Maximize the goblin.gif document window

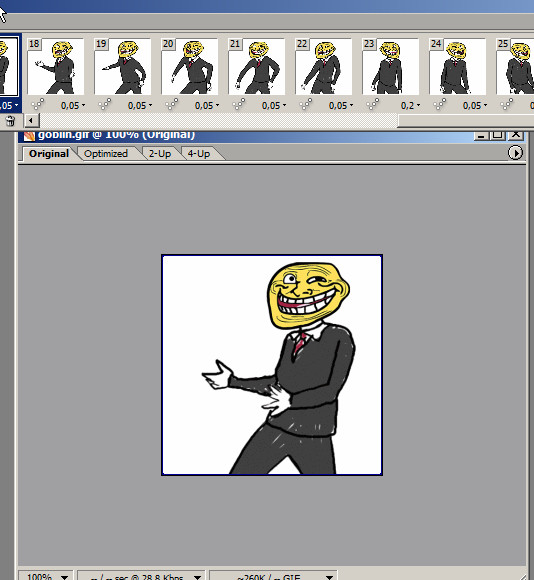[x=498, y=135]
